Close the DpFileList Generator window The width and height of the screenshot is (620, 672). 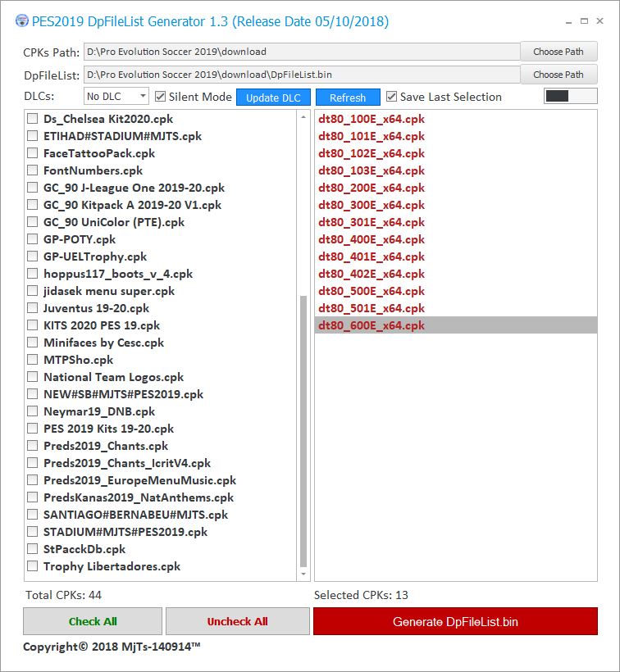pos(599,20)
